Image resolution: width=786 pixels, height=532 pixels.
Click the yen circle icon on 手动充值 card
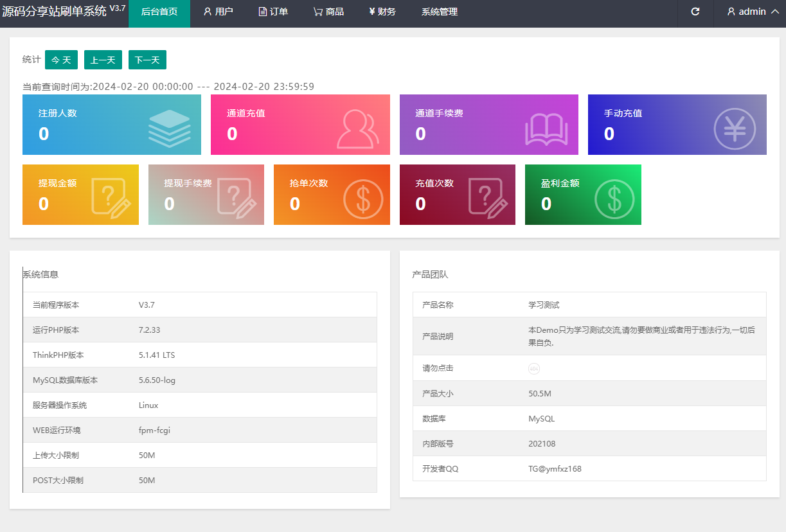click(735, 129)
